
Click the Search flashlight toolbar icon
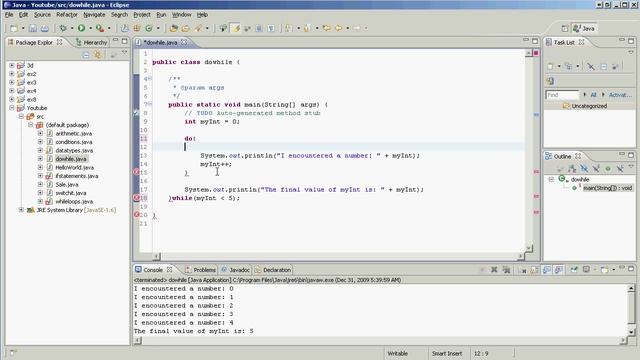(x=198, y=28)
